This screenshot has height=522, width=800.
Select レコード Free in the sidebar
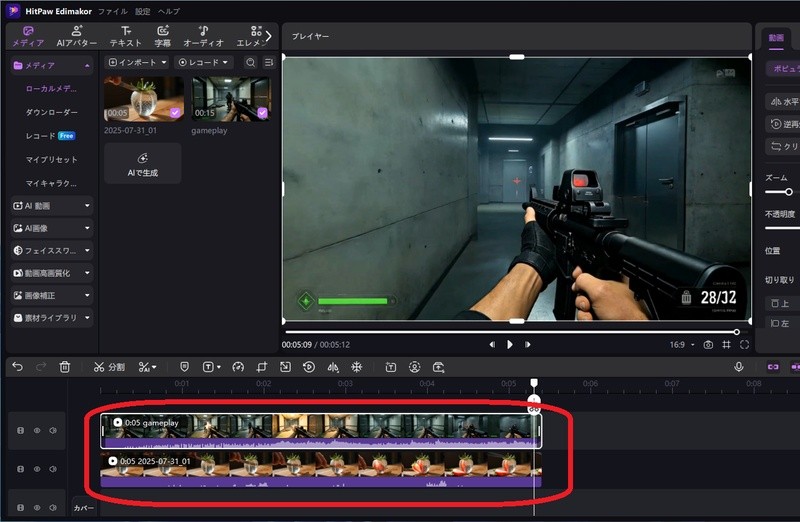[50, 136]
